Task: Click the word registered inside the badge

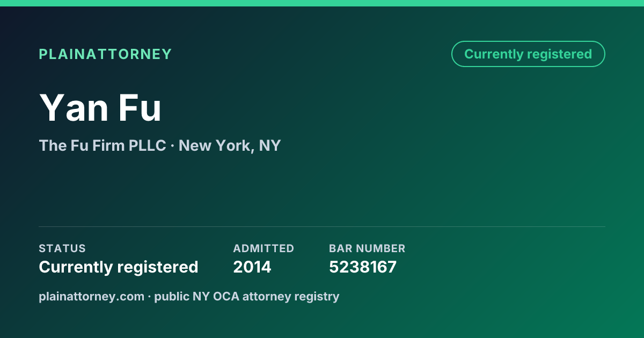Action: [559, 54]
